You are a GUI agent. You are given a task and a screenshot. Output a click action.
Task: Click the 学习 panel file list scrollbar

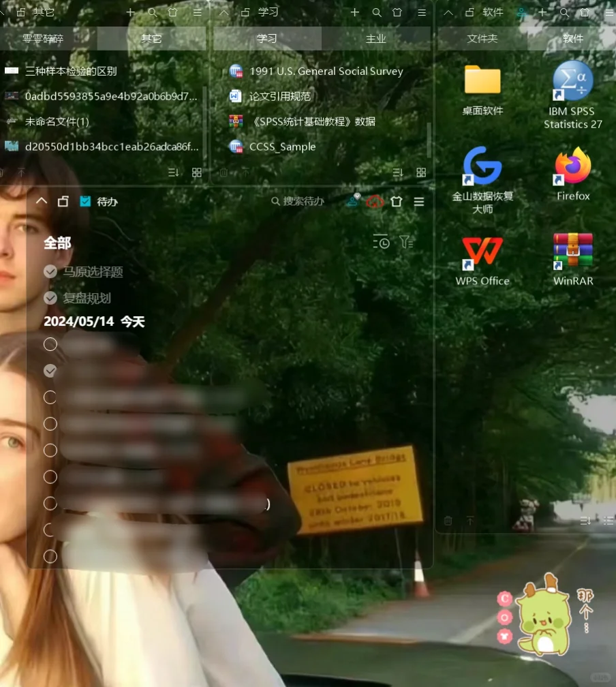pyautogui.click(x=429, y=139)
